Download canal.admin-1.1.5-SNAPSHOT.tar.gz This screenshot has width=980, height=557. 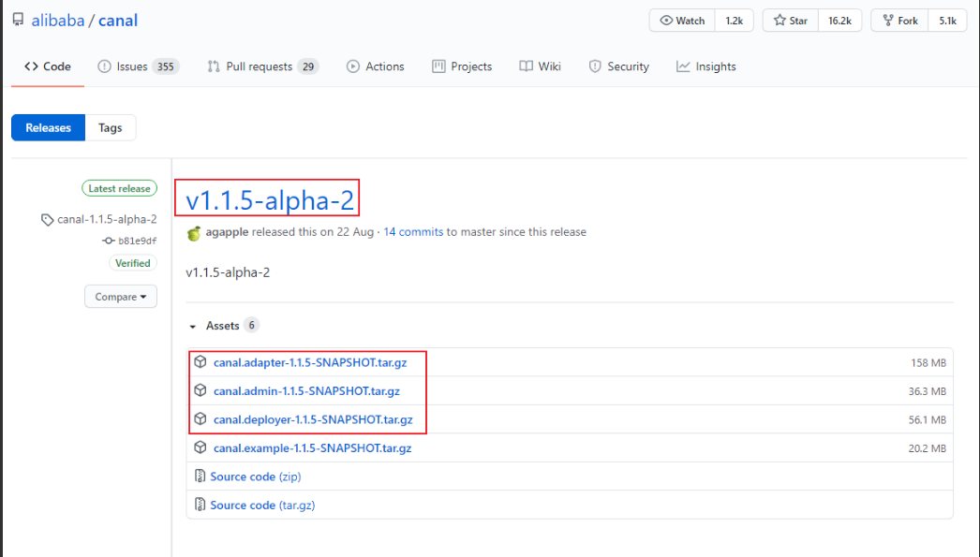coord(306,391)
